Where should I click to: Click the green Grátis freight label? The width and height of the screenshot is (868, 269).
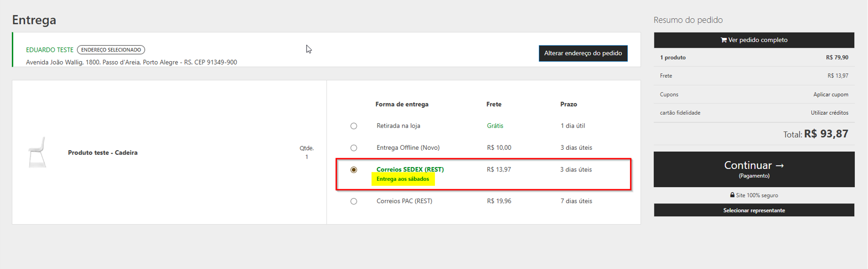pos(495,126)
